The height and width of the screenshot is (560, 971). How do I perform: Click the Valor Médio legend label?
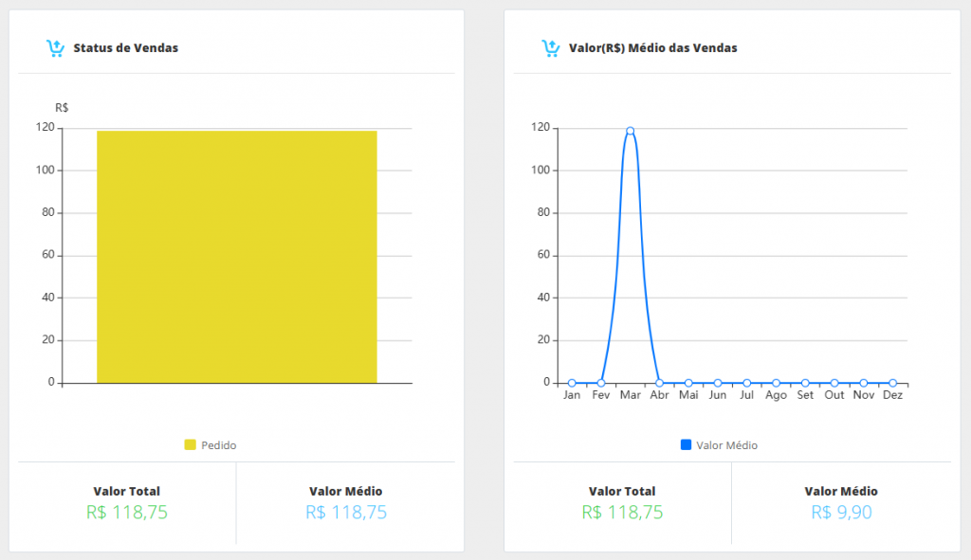click(726, 445)
